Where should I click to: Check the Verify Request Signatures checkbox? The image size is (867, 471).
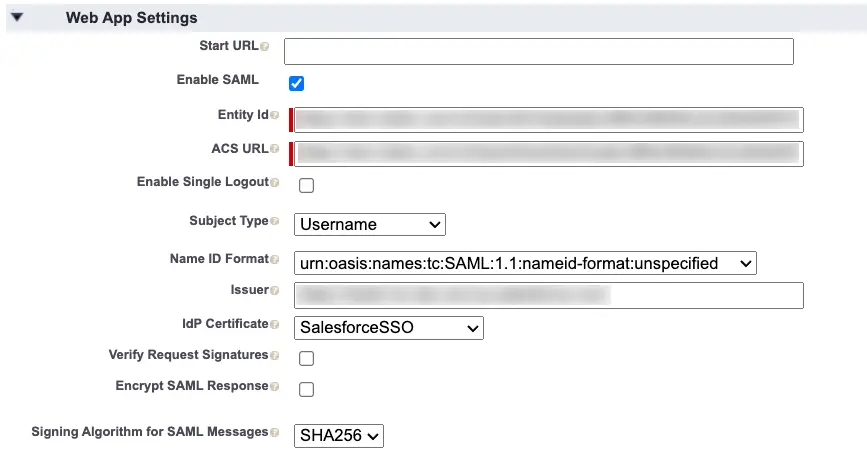click(306, 358)
